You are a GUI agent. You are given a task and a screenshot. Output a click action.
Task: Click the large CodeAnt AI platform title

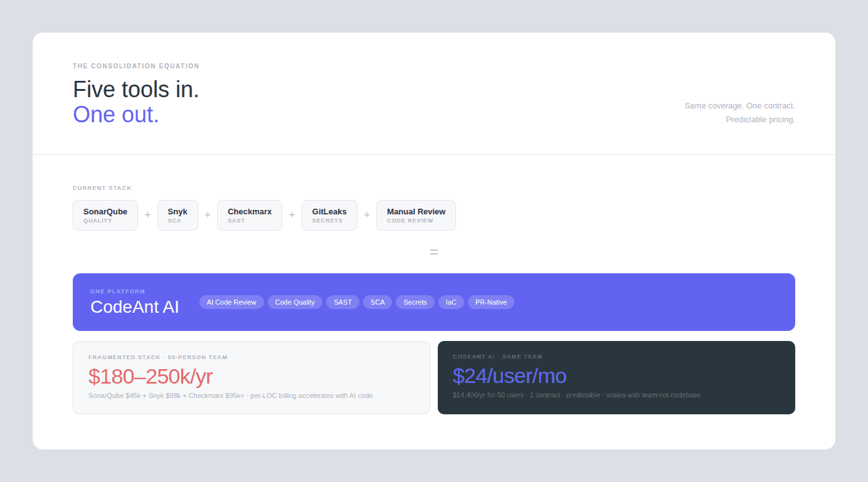pyautogui.click(x=135, y=306)
